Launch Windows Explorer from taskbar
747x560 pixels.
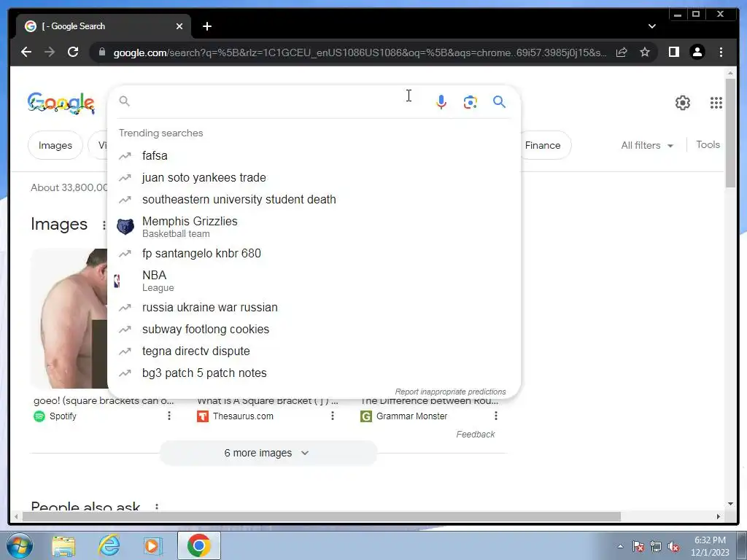click(x=63, y=545)
